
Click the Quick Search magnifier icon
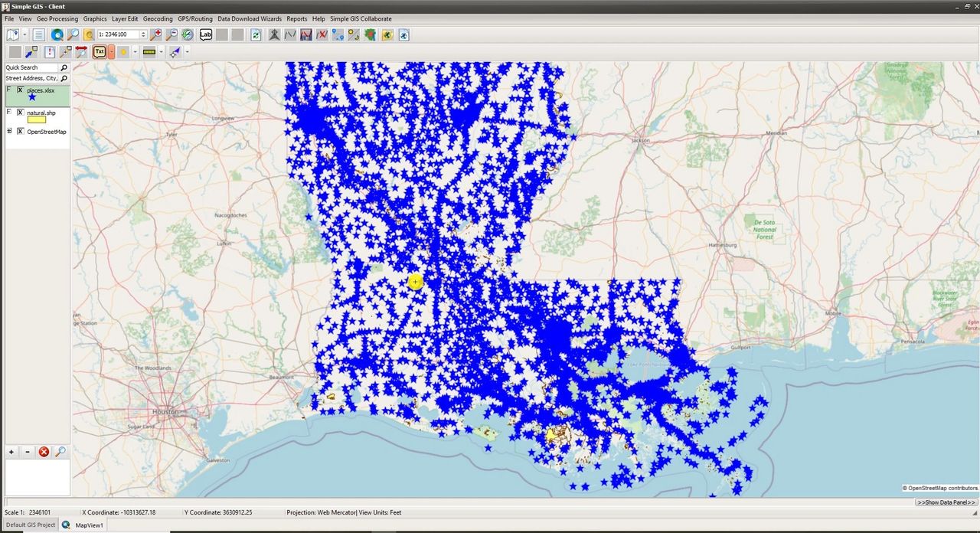tap(64, 67)
